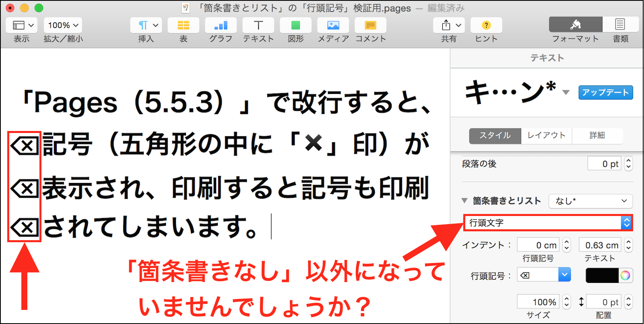Click the テキスト inspector panel heading

[x=547, y=58]
